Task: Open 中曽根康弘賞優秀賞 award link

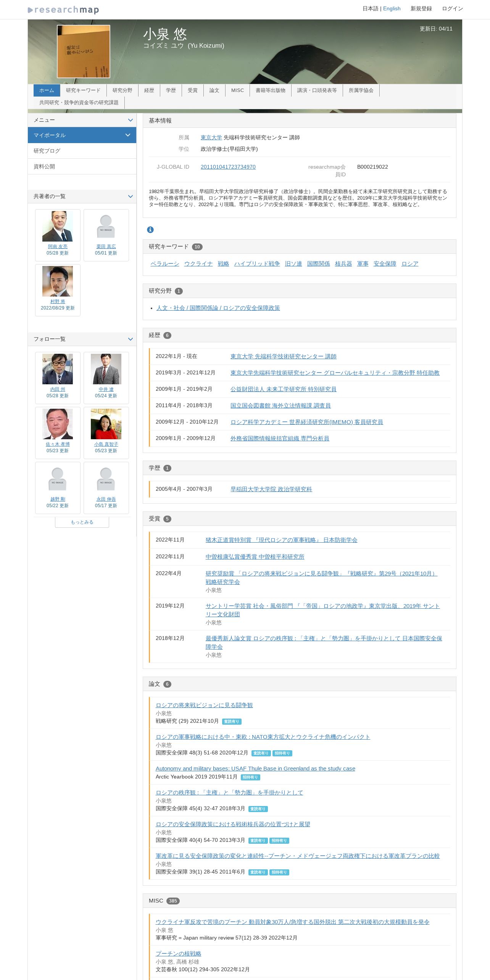Action: (x=255, y=557)
